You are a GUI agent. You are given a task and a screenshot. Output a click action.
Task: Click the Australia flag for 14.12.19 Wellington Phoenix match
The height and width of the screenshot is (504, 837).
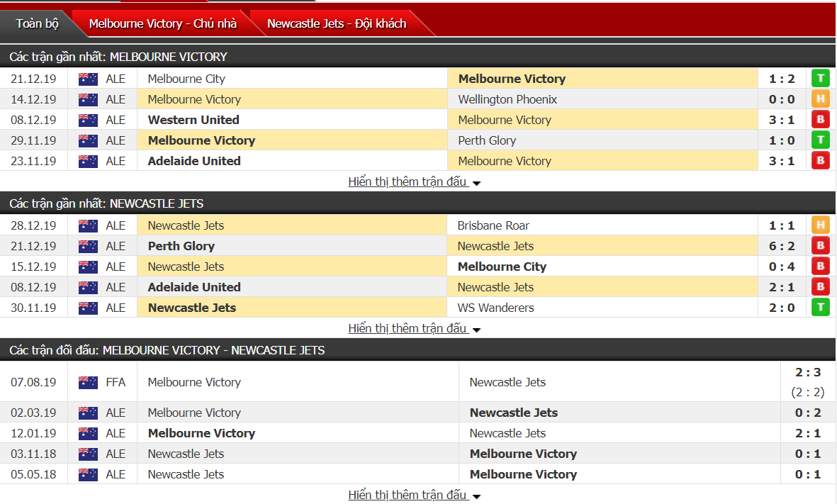(88, 99)
